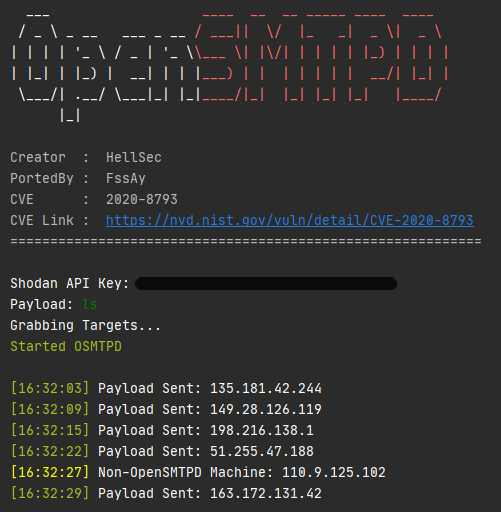The image size is (501, 512).
Task: Click the red SMTPD ASCII art banner
Action: (x=322, y=58)
